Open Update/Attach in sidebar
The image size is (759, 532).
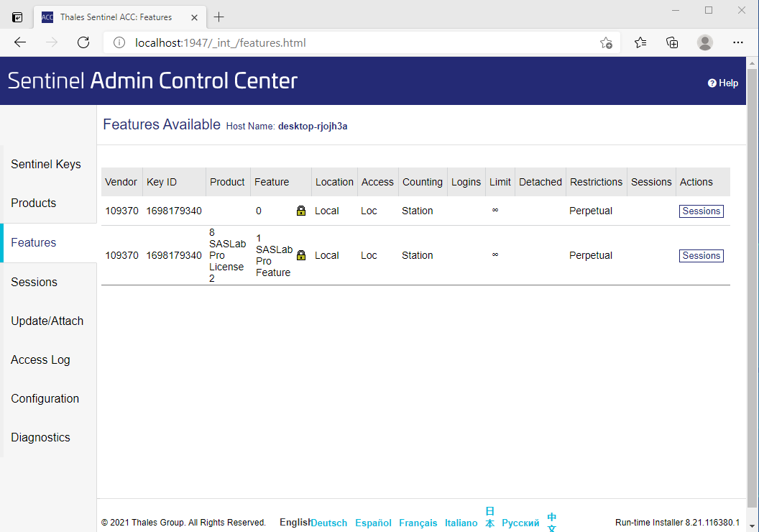click(x=47, y=321)
